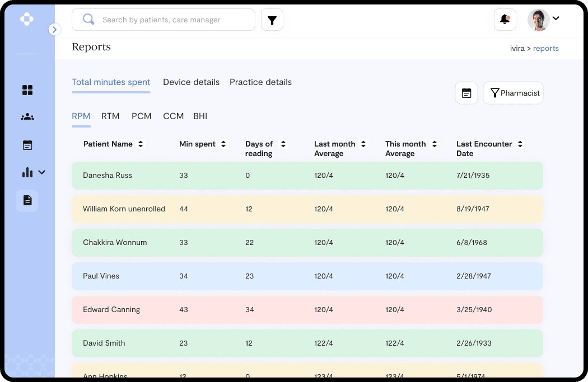Open the reports document icon in sidebar

(27, 200)
